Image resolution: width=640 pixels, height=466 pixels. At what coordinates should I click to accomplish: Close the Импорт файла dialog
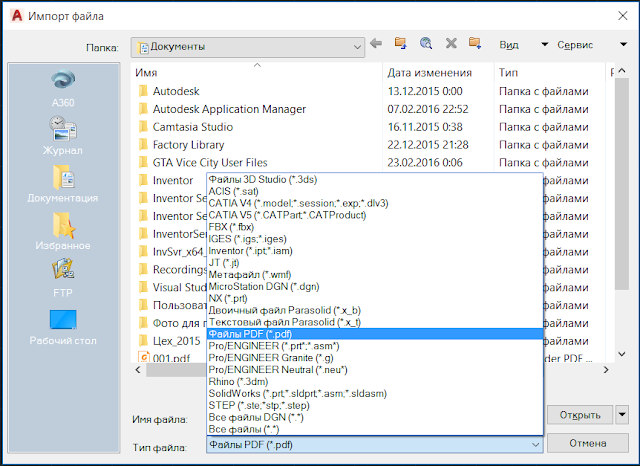point(622,16)
